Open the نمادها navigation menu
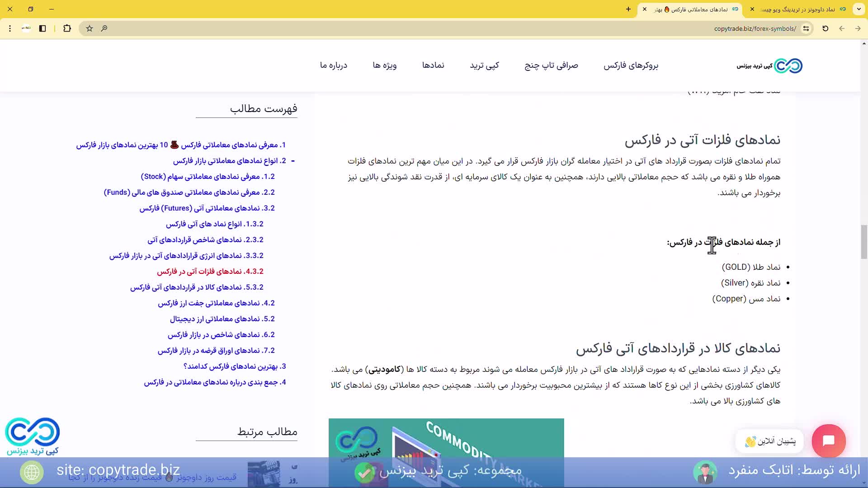The image size is (868, 488). 433,66
